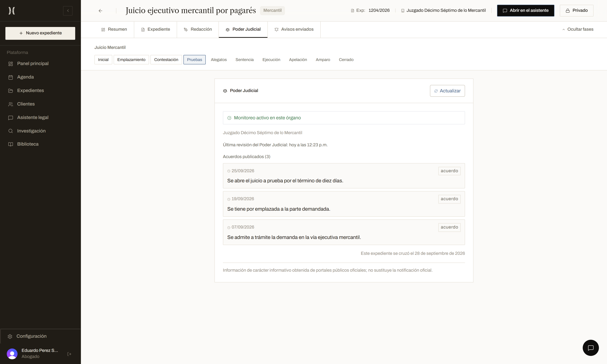607x364 pixels.
Task: Click the user avatar of Eduardo Perez
Action: [x=12, y=354]
